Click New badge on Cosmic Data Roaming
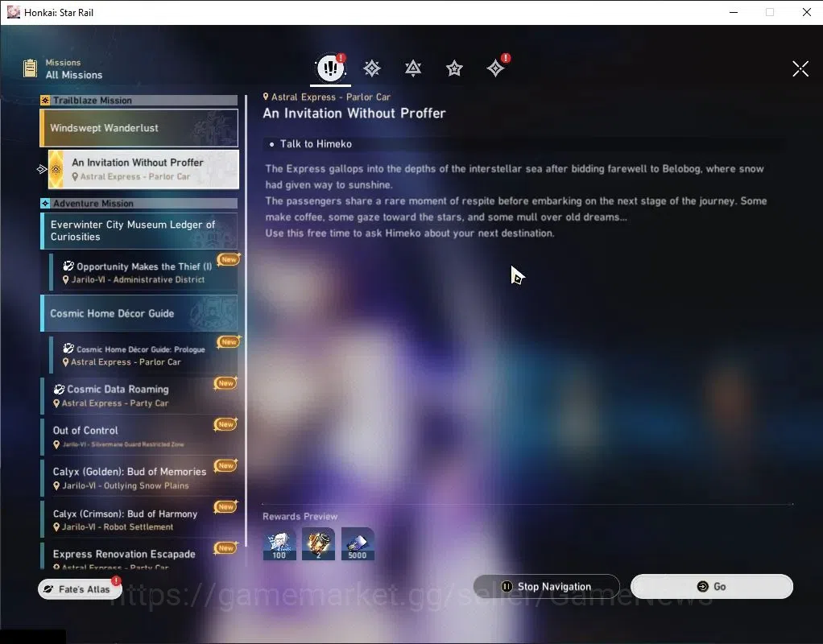Viewport: 823px width, 644px height. coord(225,383)
